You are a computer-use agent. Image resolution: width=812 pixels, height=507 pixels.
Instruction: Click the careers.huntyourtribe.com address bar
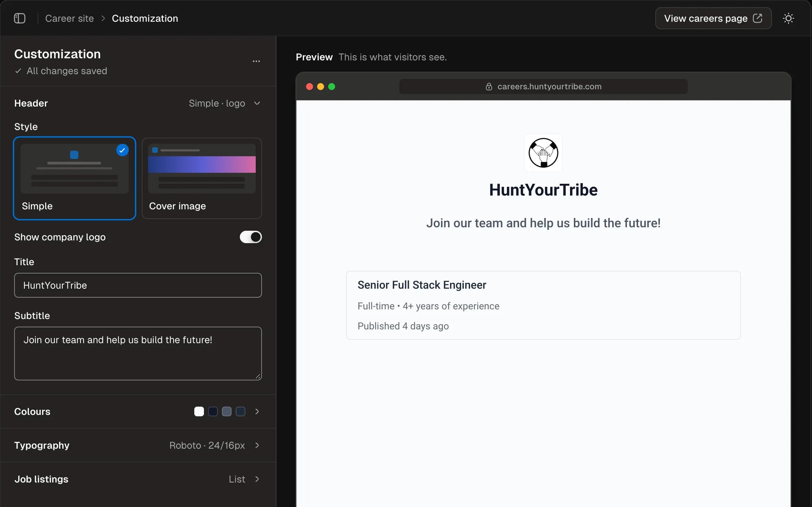(543, 87)
